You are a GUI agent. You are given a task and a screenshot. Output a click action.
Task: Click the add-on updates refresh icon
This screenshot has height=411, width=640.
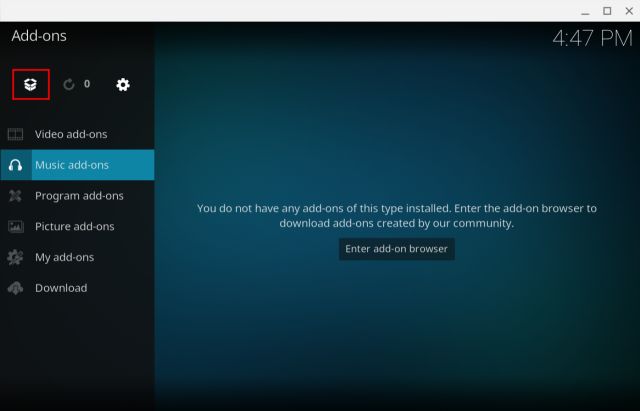click(x=69, y=84)
